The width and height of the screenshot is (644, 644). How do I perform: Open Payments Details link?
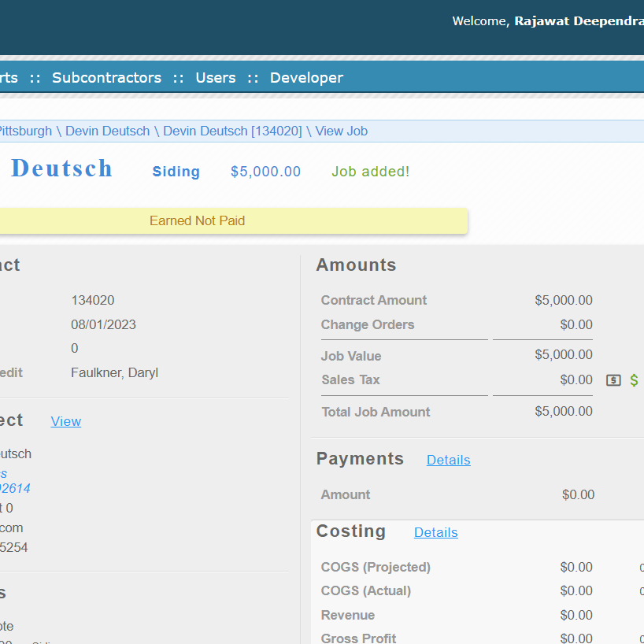448,460
